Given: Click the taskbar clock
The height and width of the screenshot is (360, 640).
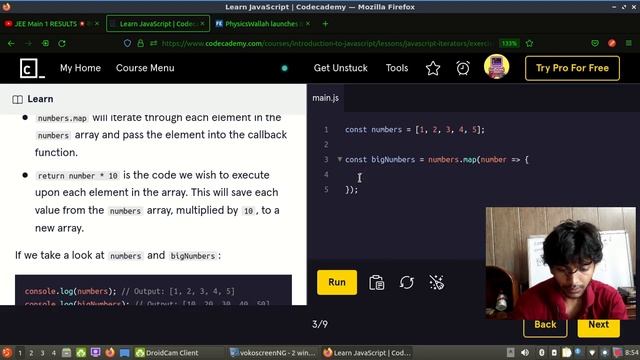Looking at the screenshot, I should click(631, 352).
